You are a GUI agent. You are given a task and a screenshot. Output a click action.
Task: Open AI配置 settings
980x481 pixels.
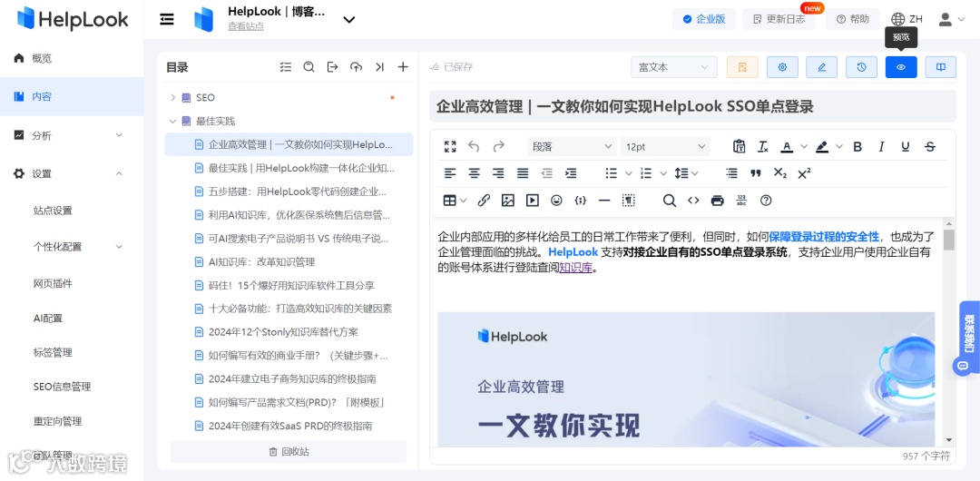48,318
